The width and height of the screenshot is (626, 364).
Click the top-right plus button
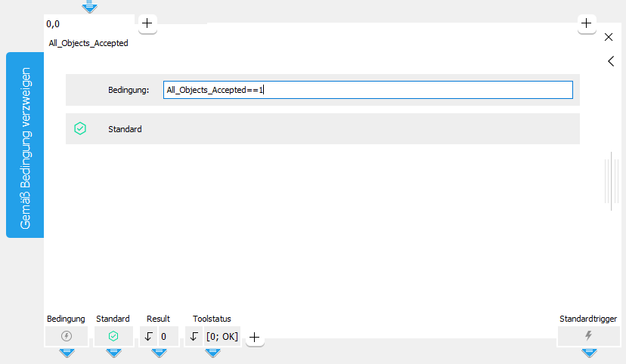point(587,23)
